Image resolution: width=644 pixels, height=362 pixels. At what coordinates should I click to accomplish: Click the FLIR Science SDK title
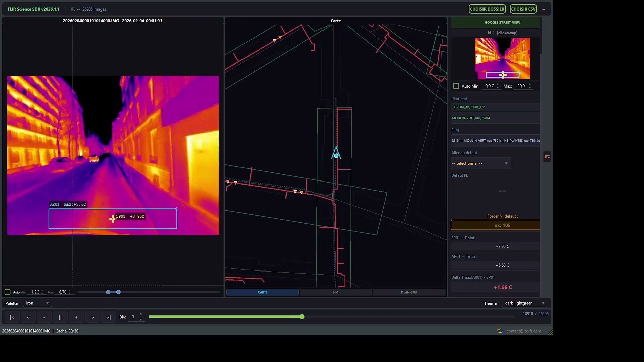pos(34,9)
